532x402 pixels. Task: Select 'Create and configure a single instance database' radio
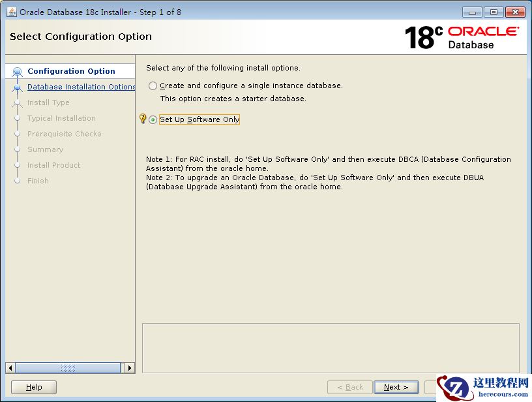(153, 85)
